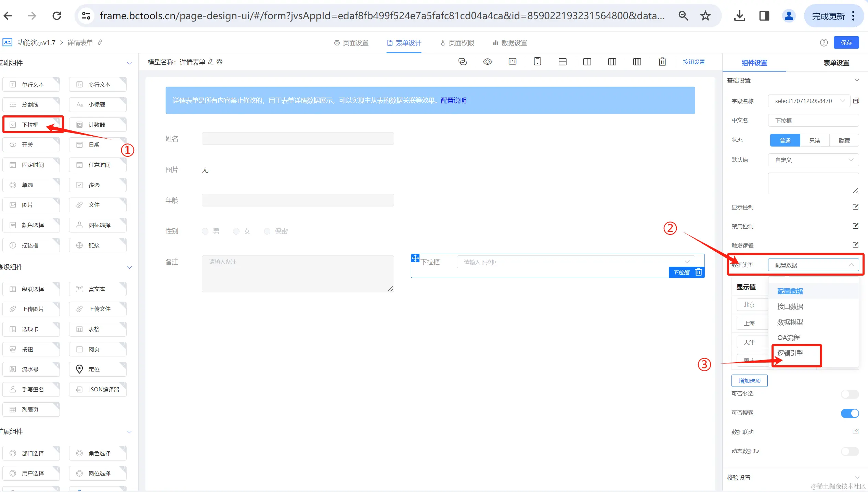Open the 显示控制 edit icon
This screenshot has height=492, width=868.
(855, 207)
